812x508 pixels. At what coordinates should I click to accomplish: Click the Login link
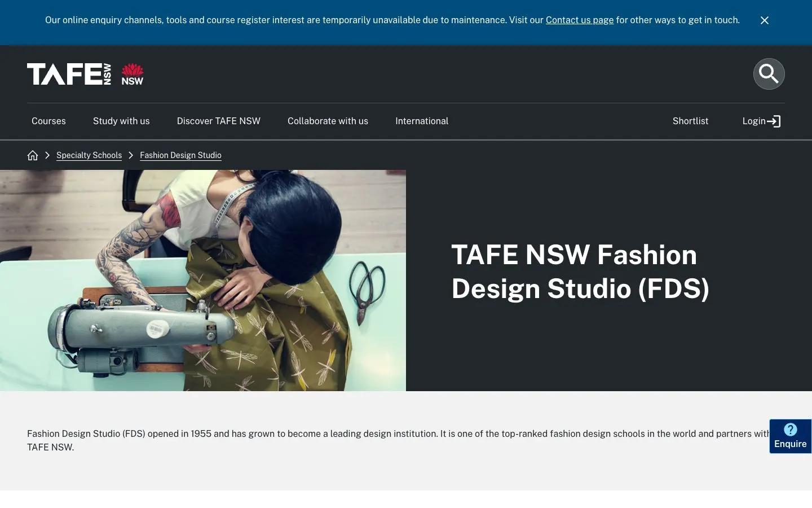[761, 121]
